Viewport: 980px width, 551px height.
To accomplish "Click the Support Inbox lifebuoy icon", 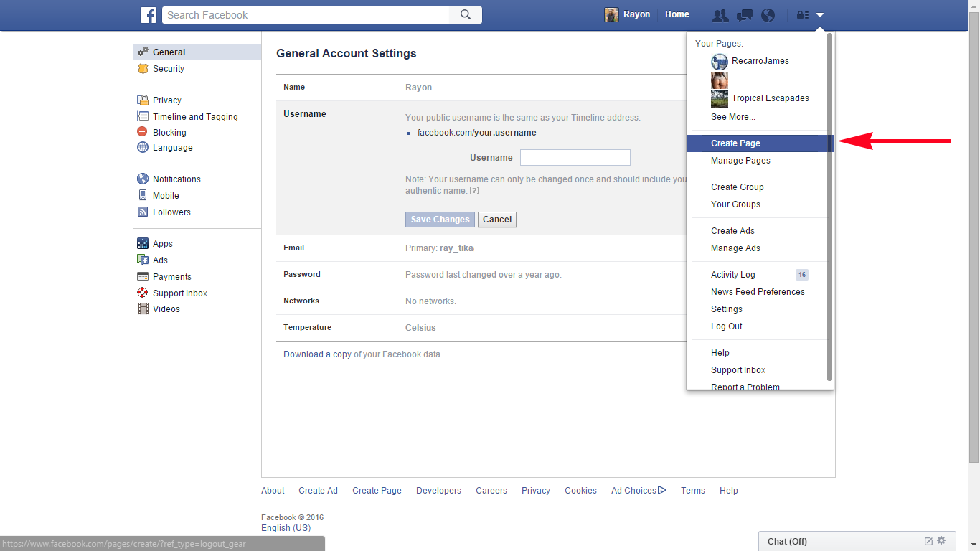I will pos(143,293).
